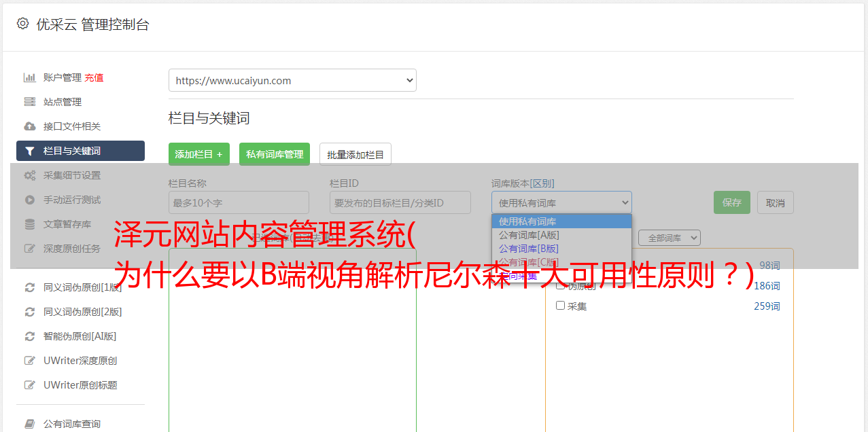
Task: Open the site URL dropdown https://www.ucaiyun.com
Action: click(x=292, y=80)
